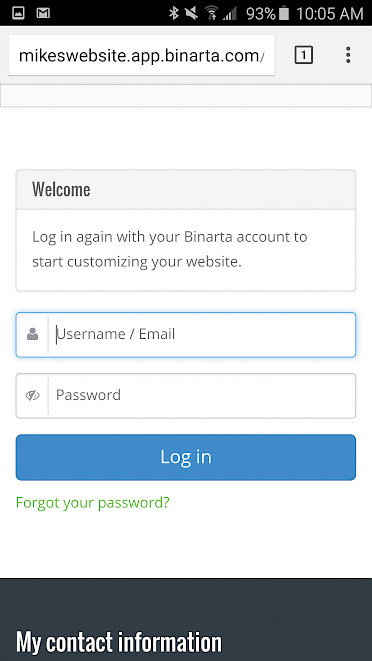Tap the image notification icon in status bar
372x661 pixels.
coord(18,13)
